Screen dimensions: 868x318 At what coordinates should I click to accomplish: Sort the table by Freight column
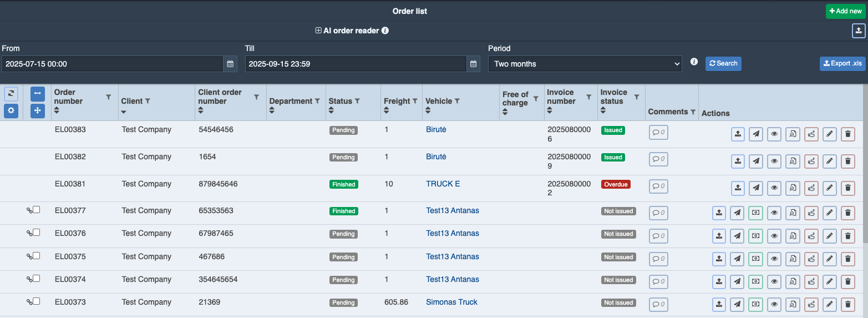coord(387,110)
